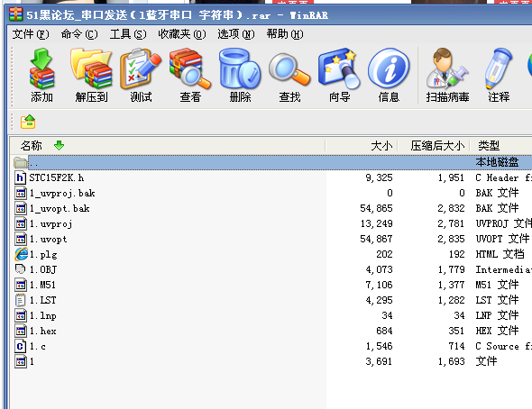The image size is (532, 409).
Task: Select the 1.plg Internet Explorer icon
Action: coord(21,254)
